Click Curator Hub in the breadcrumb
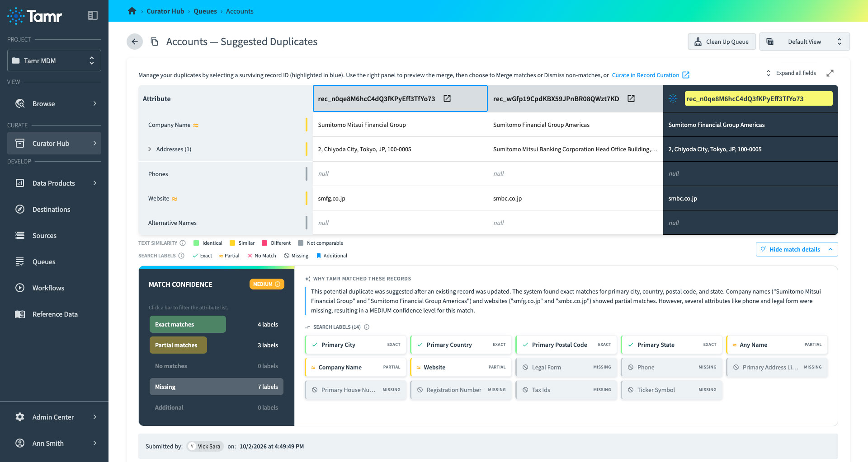 pyautogui.click(x=165, y=11)
